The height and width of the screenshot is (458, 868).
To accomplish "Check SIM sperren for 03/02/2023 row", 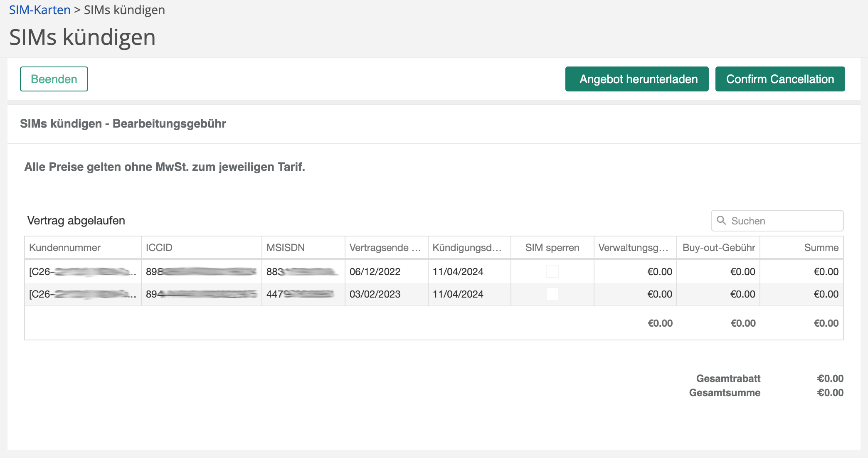I will tap(552, 294).
